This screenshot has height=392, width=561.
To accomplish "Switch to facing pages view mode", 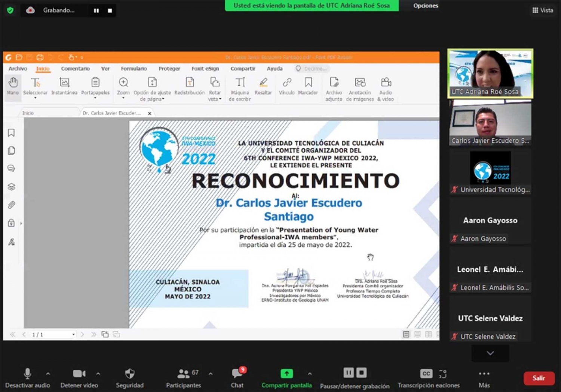I will point(429,334).
